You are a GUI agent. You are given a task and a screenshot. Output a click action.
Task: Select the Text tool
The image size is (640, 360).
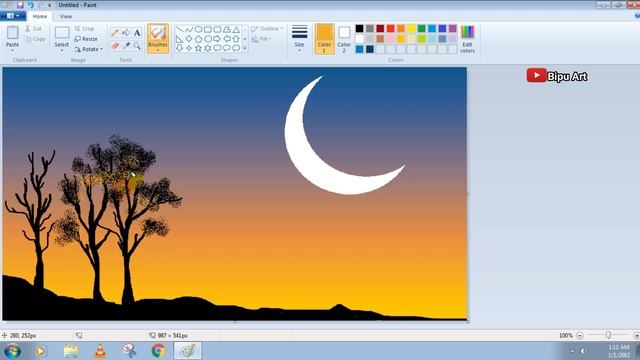(137, 33)
